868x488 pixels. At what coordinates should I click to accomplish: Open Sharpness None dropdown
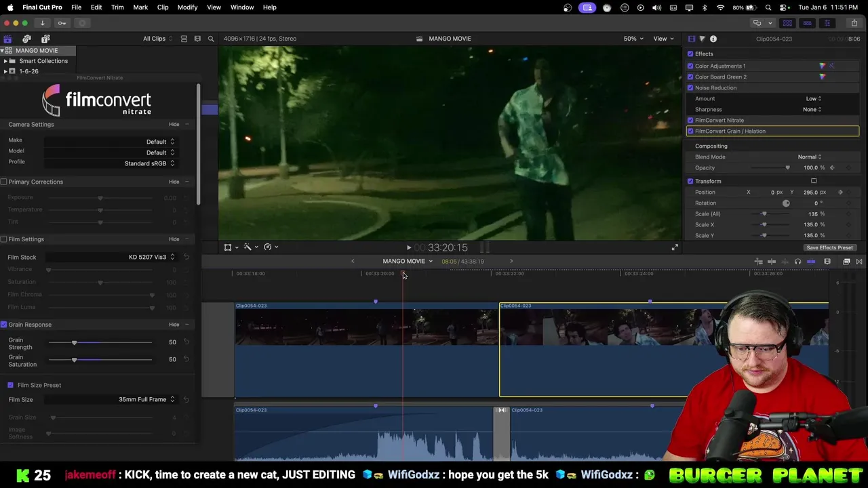click(x=812, y=109)
